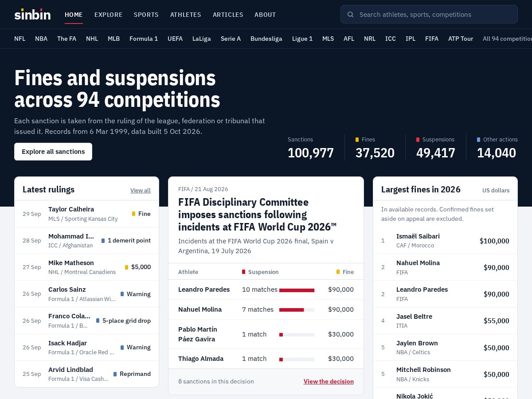Click Nahuel Molina 7 matches suspension bar
The image size is (532, 399).
tap(297, 310)
